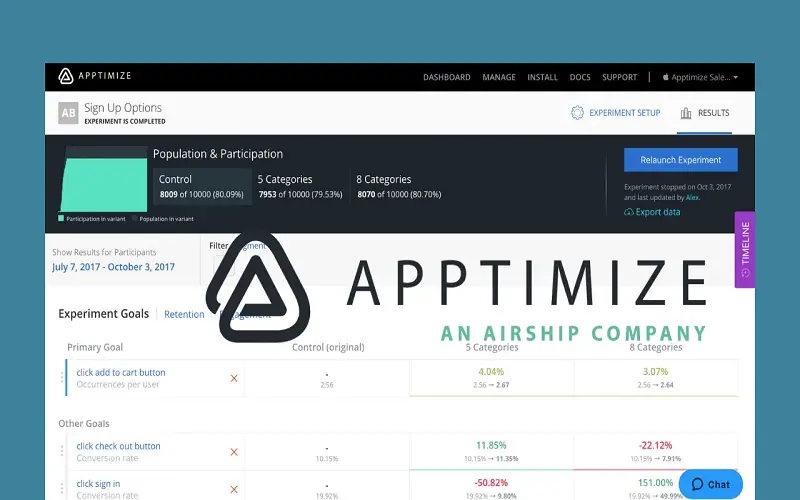The height and width of the screenshot is (500, 800).
Task: Click the -50.82% sign in result
Action: point(491,483)
